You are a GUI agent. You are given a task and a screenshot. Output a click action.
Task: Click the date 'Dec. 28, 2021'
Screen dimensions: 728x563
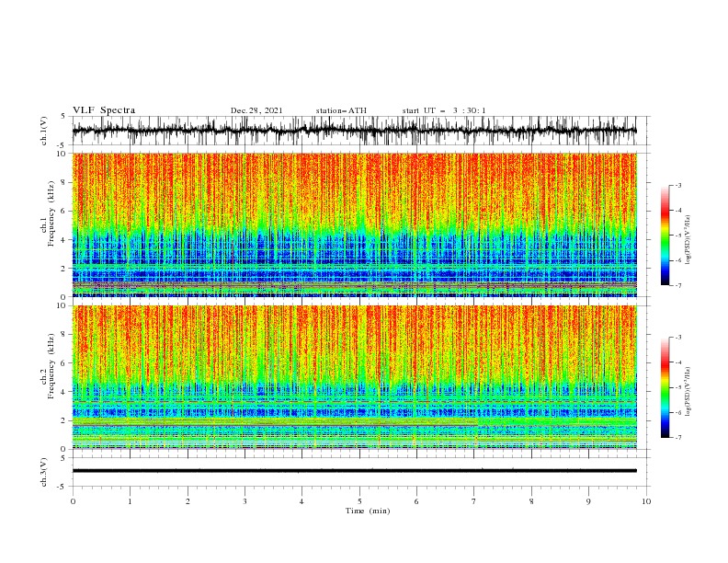point(256,110)
